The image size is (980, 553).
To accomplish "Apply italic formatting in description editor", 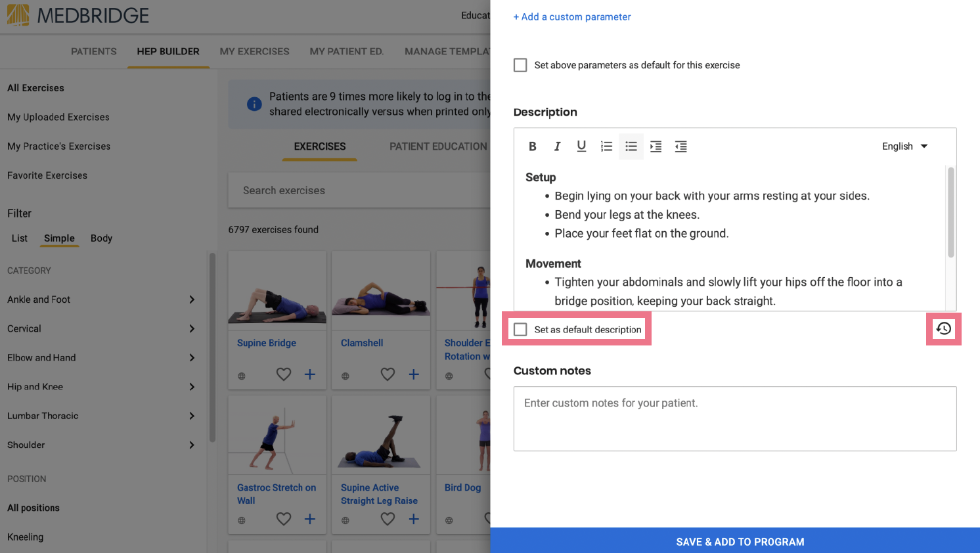I will tap(557, 146).
